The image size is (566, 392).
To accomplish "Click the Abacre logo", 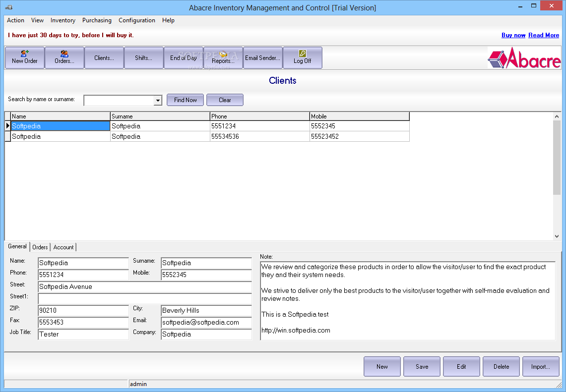I will click(x=524, y=58).
